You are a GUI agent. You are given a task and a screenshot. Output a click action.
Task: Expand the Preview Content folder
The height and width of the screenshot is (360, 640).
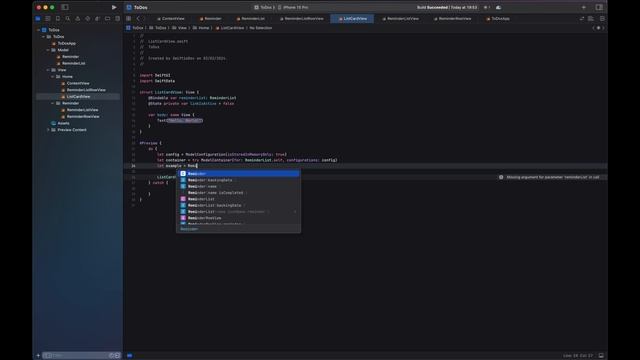48,130
